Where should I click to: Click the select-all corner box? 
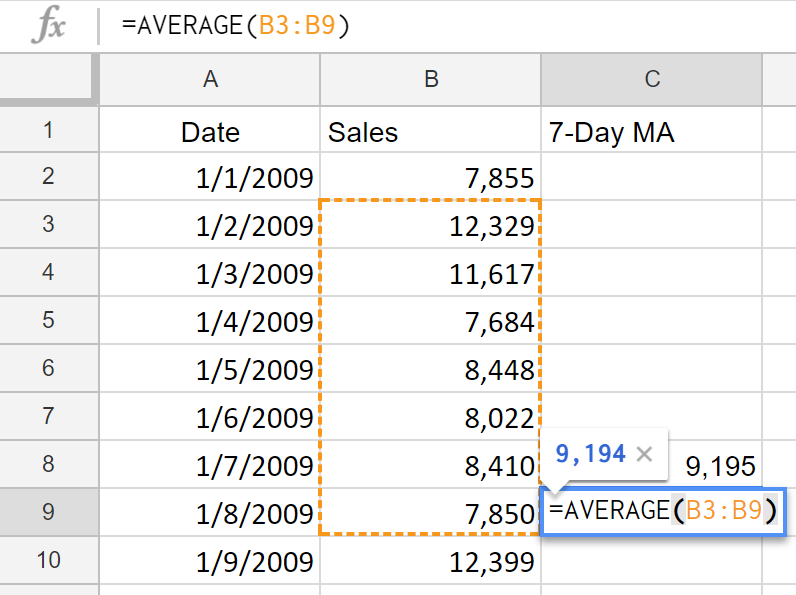(x=49, y=80)
